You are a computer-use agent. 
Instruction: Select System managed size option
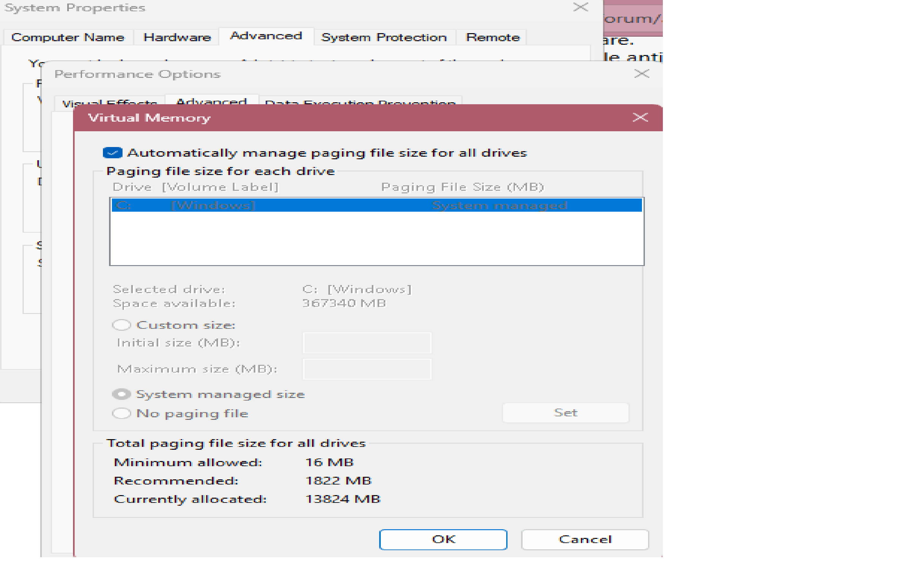[122, 394]
